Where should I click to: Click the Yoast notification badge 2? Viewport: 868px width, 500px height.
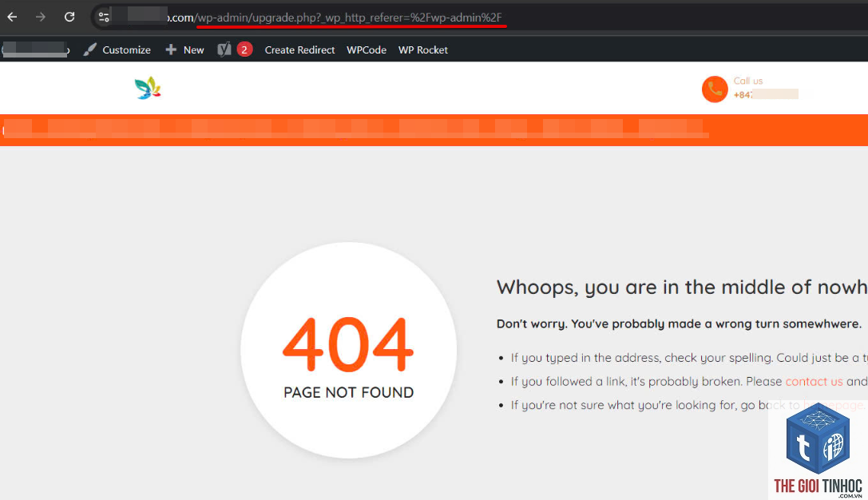point(244,50)
